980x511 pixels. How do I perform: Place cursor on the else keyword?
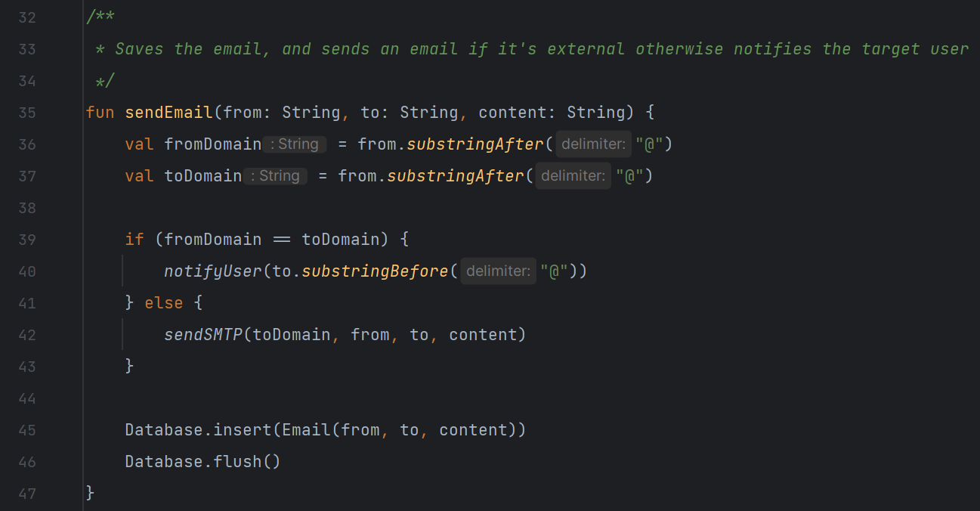pyautogui.click(x=163, y=303)
